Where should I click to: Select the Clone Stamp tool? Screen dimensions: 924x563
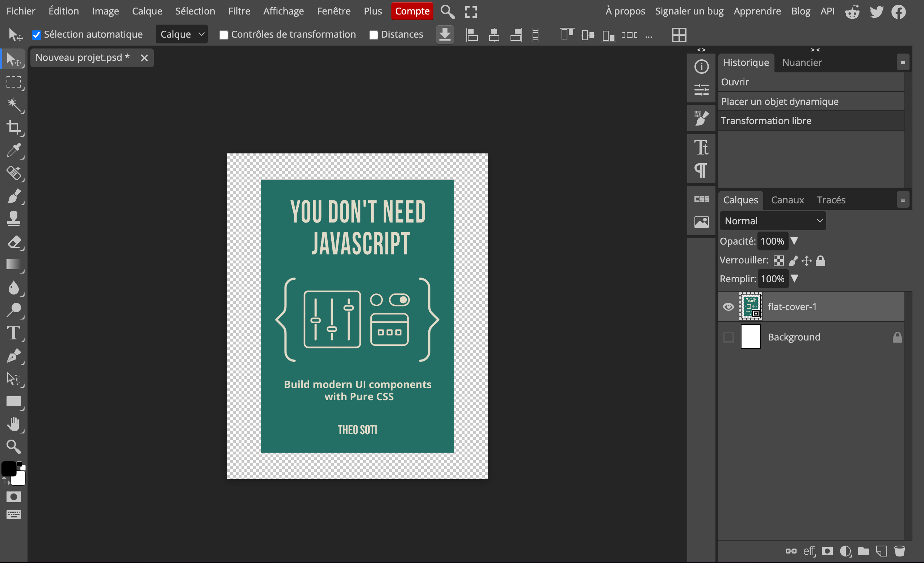click(14, 219)
